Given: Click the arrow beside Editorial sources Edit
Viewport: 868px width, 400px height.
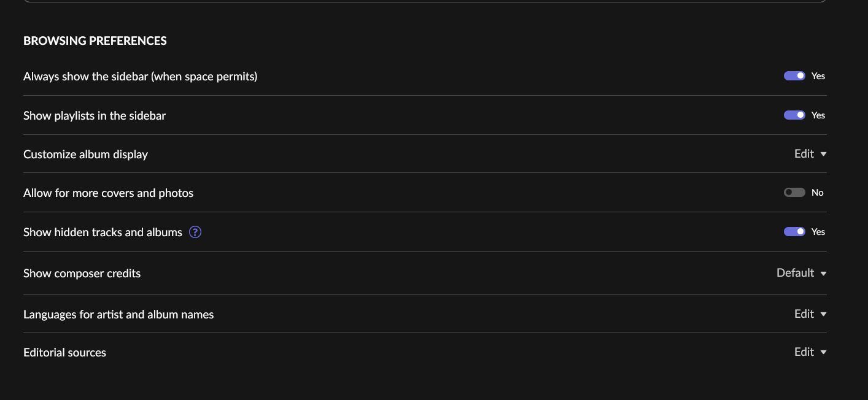Looking at the screenshot, I should click(x=824, y=352).
